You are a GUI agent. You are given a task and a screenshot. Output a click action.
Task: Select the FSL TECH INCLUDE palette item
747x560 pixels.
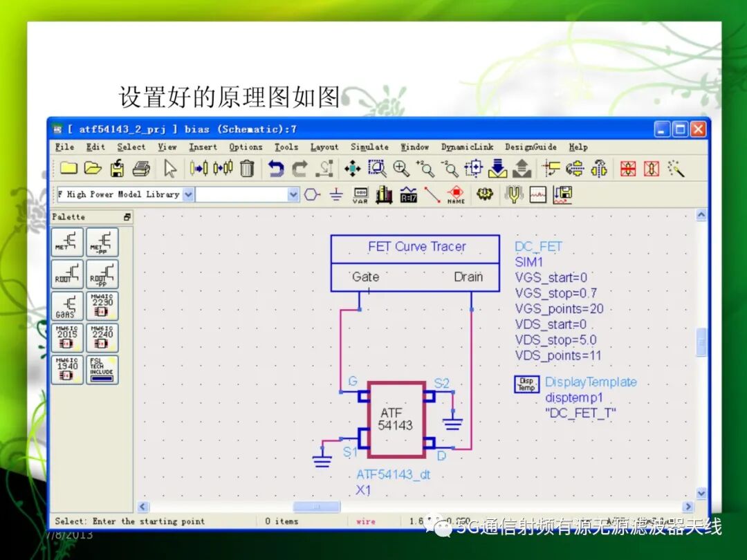tap(102, 369)
